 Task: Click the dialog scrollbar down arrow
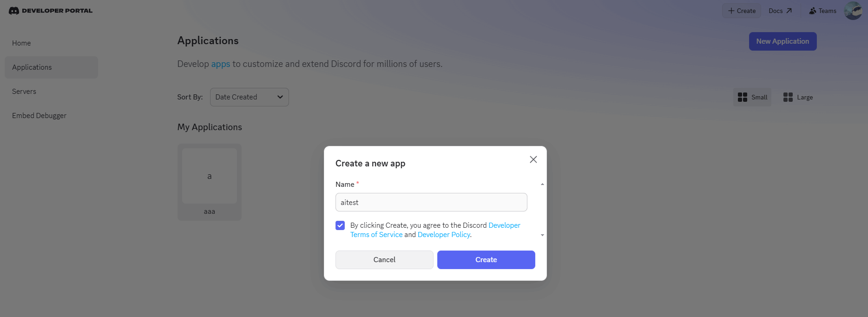[542, 235]
